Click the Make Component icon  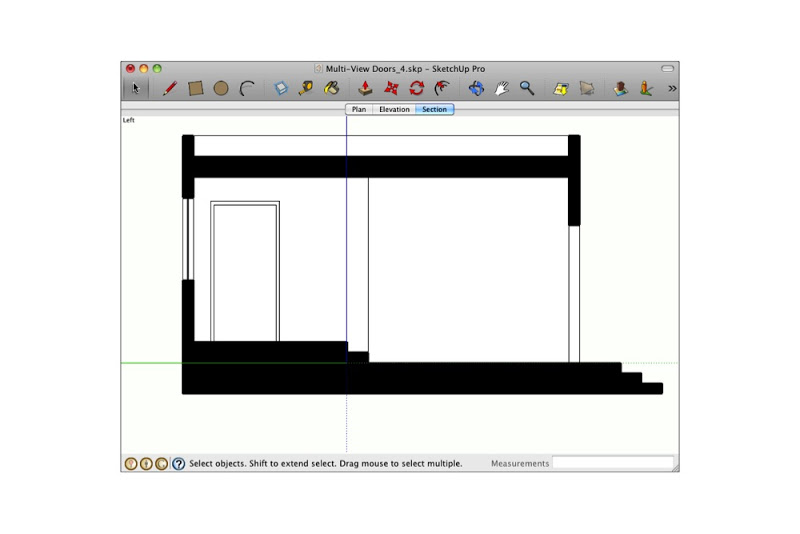pos(281,88)
